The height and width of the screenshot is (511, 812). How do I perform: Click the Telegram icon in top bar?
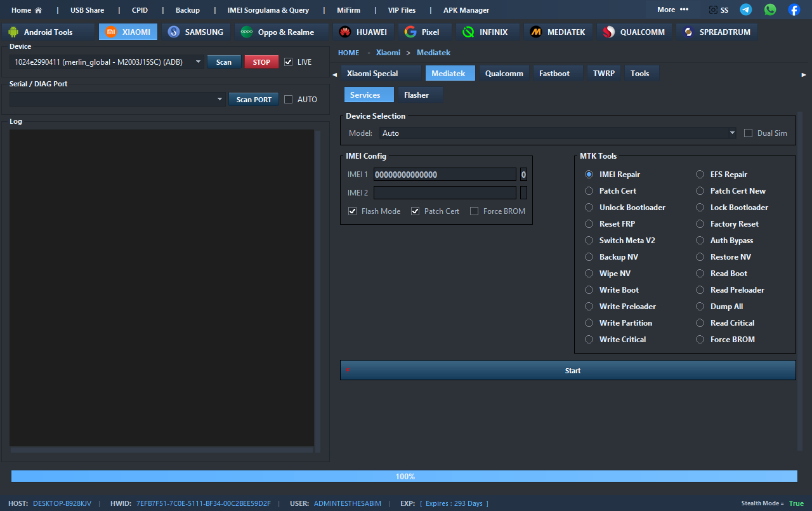point(746,10)
